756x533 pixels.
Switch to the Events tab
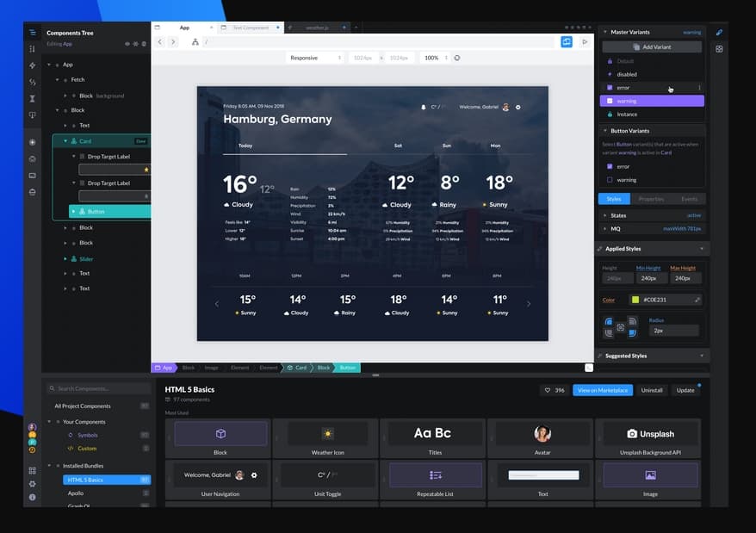point(689,199)
